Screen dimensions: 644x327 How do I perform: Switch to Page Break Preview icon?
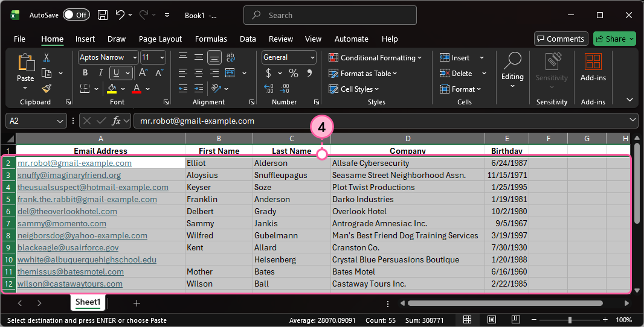tap(516, 320)
